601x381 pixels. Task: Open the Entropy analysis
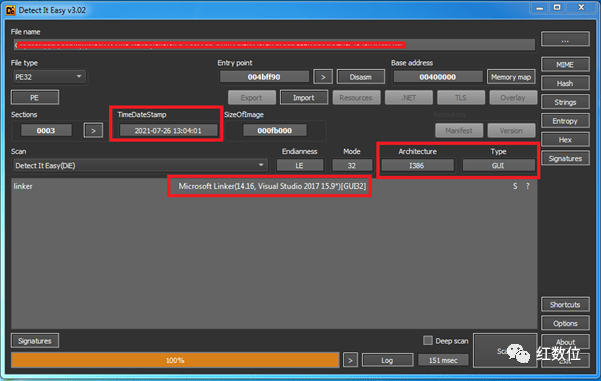click(565, 121)
